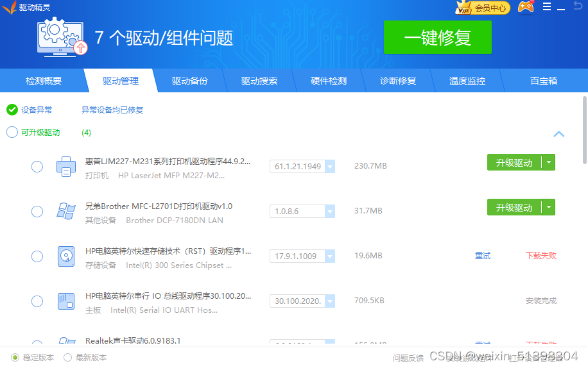Image resolution: width=588 pixels, height=368 pixels.
Task: Toggle the 可升级驱动 select-all circle
Action: click(12, 132)
